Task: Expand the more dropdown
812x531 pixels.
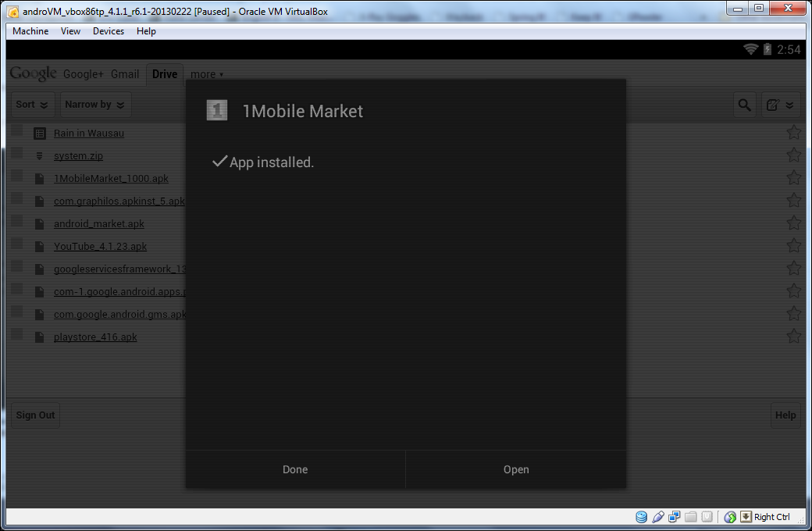Action: [207, 74]
